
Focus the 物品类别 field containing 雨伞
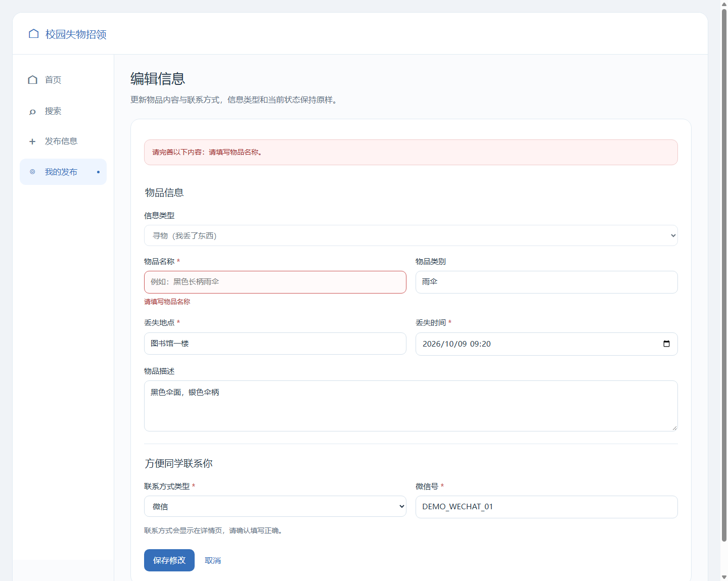point(547,282)
